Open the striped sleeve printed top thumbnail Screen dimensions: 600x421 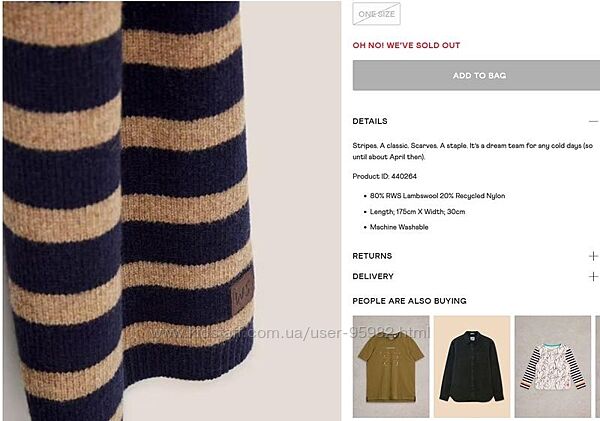click(553, 366)
